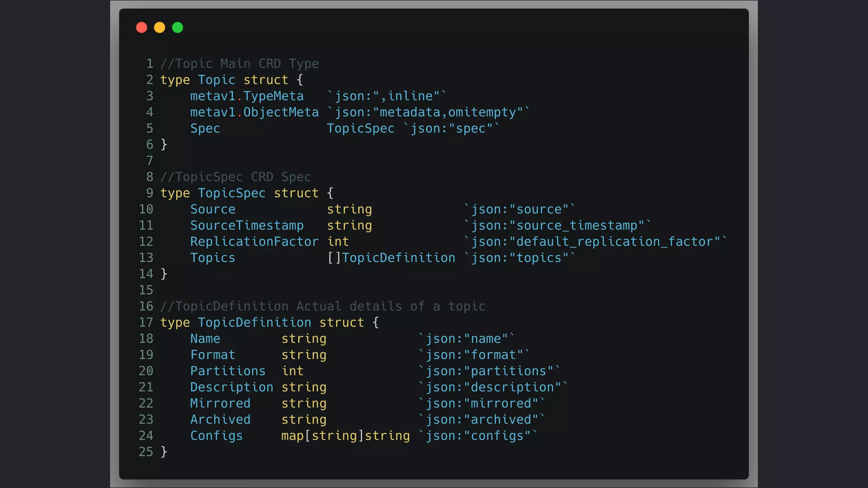
Task: Click the TopicSpec type on line 5
Action: pos(360,128)
